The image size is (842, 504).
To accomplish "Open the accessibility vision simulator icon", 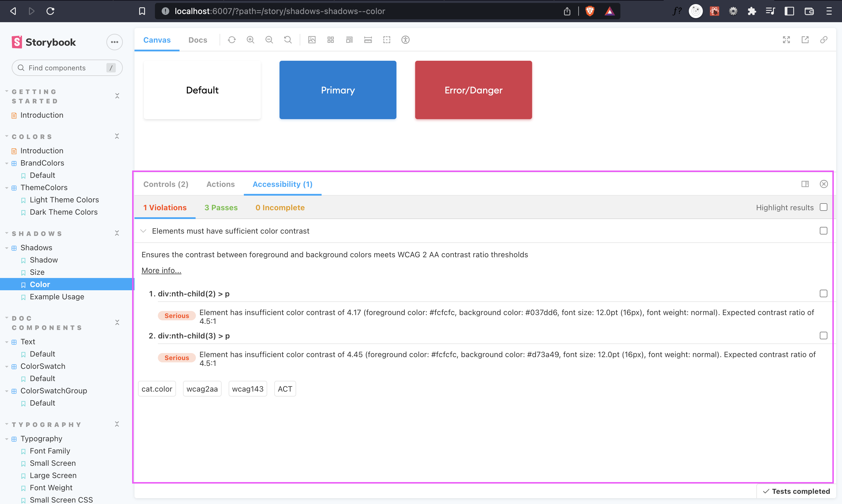I will point(405,40).
